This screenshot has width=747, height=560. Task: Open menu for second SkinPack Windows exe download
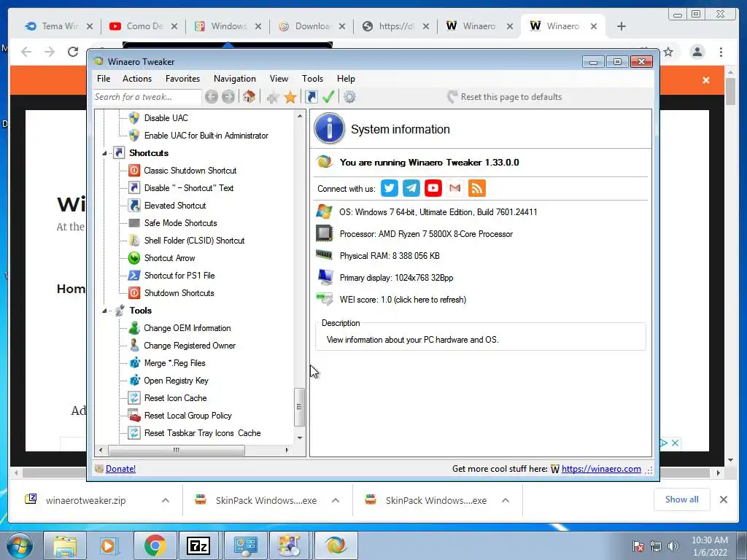pyautogui.click(x=506, y=500)
